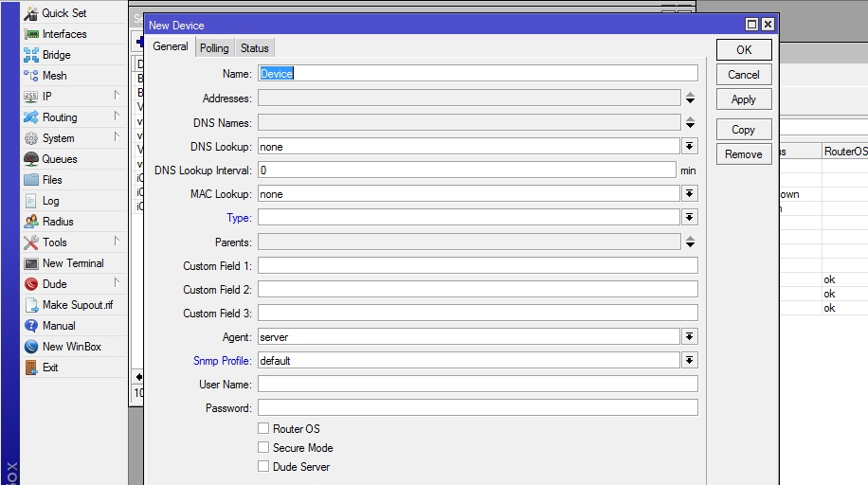Expand the Routing submenu arrow
This screenshot has height=485, width=868.
tap(117, 117)
